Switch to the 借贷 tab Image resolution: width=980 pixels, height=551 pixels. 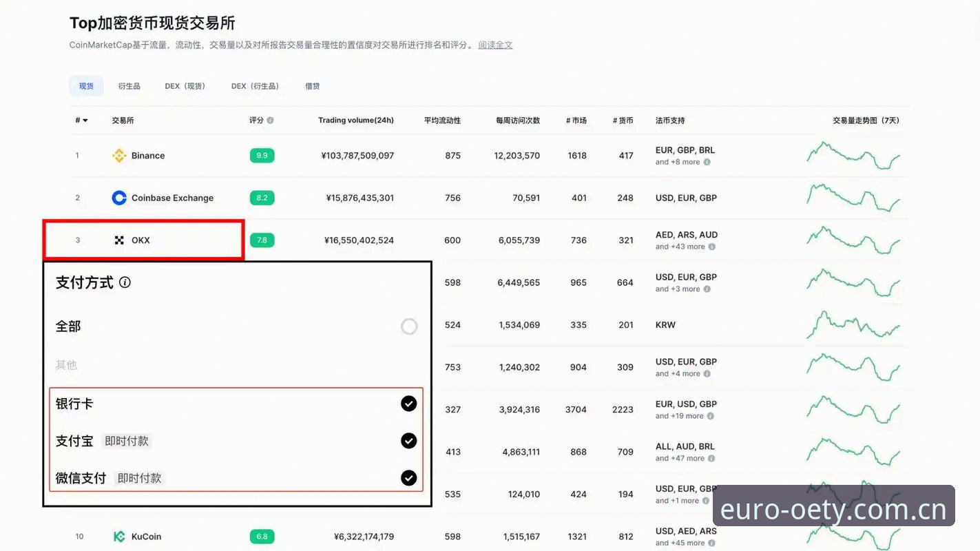(313, 86)
